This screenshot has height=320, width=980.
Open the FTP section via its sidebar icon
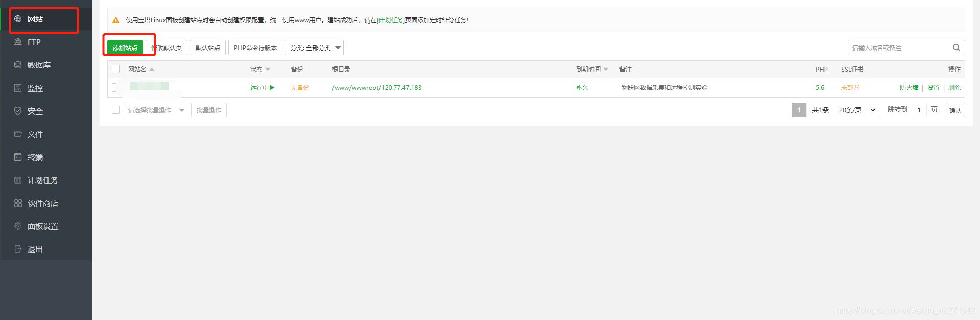click(18, 42)
